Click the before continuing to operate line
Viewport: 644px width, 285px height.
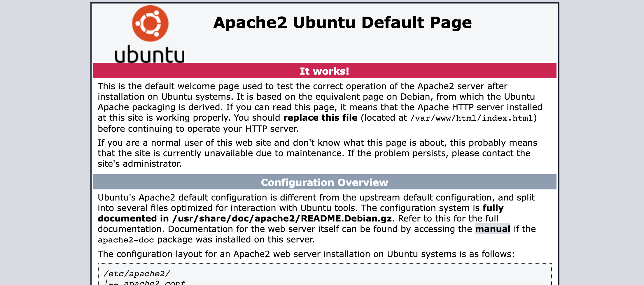198,129
